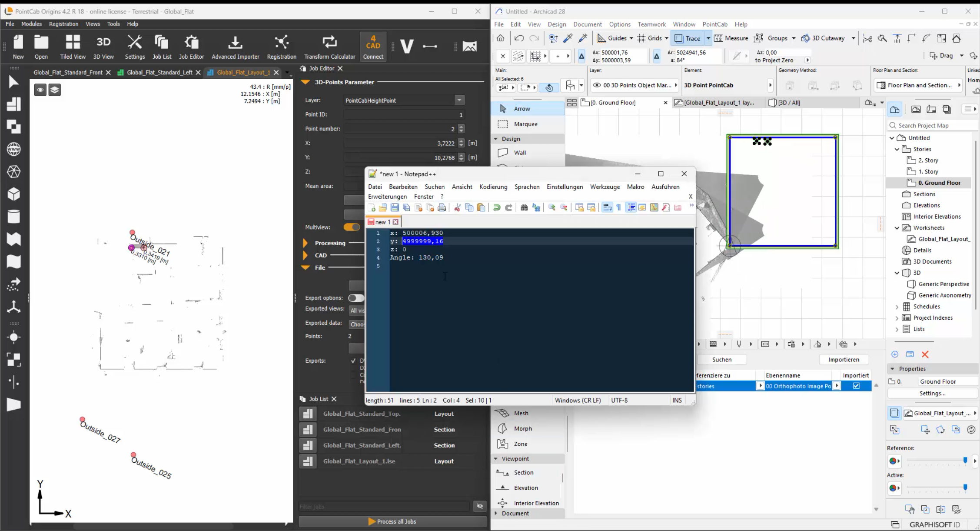Expand the Processing section in Job Editor
The width and height of the screenshot is (980, 531).
tap(305, 243)
